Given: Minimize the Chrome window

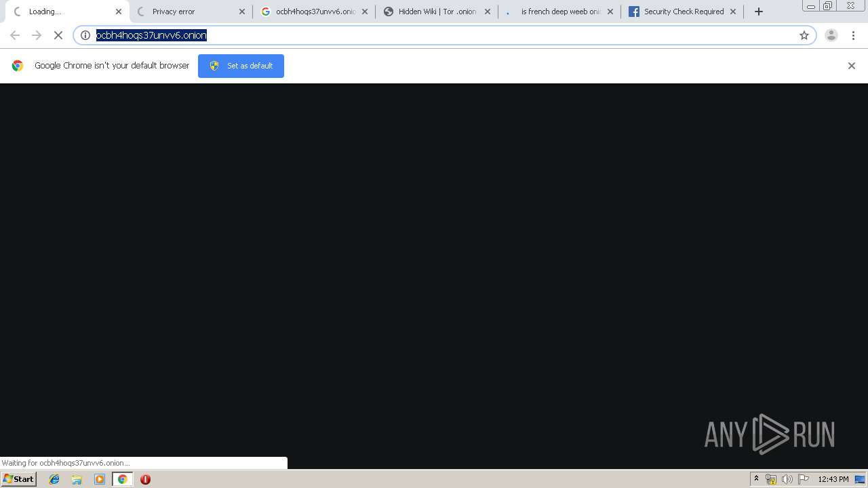Looking at the screenshot, I should pyautogui.click(x=811, y=6).
